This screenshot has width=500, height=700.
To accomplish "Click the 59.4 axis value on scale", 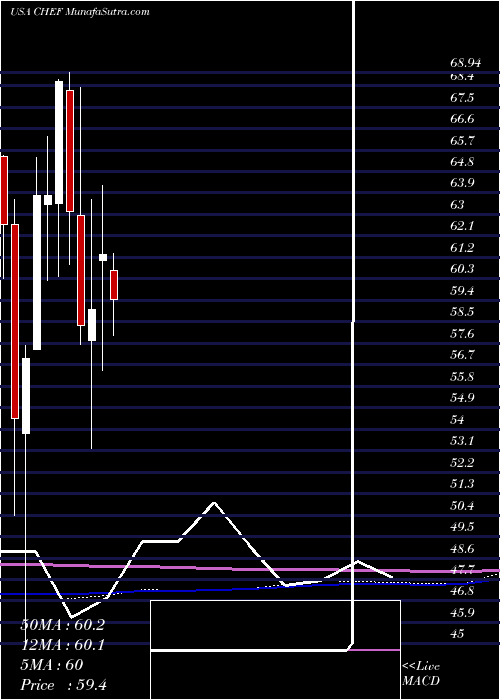I will click(462, 291).
